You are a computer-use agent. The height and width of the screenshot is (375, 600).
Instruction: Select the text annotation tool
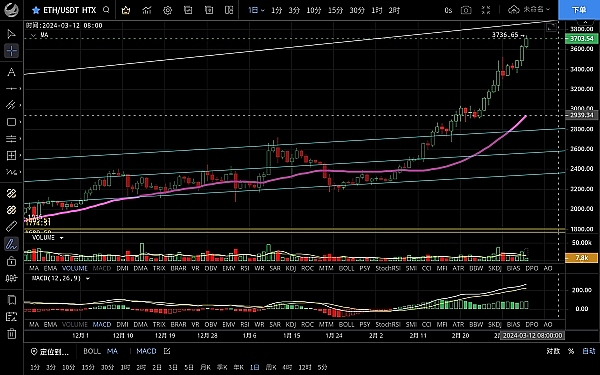(x=11, y=72)
